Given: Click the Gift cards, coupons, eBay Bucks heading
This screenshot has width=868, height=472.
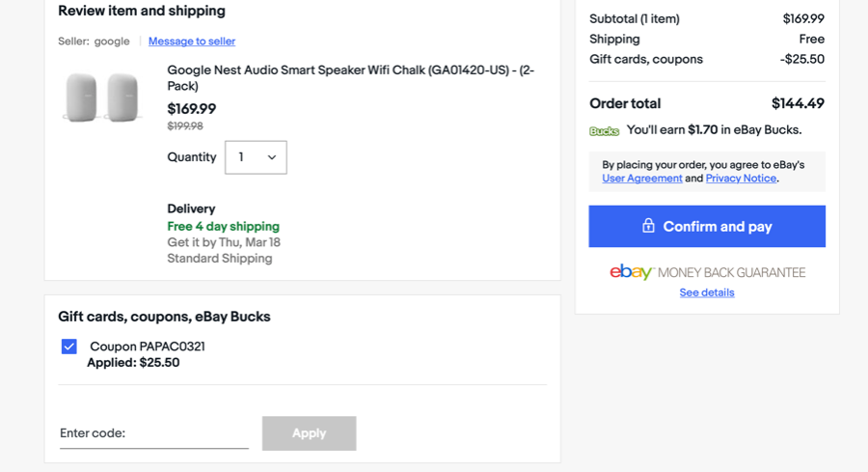Looking at the screenshot, I should coord(164,317).
